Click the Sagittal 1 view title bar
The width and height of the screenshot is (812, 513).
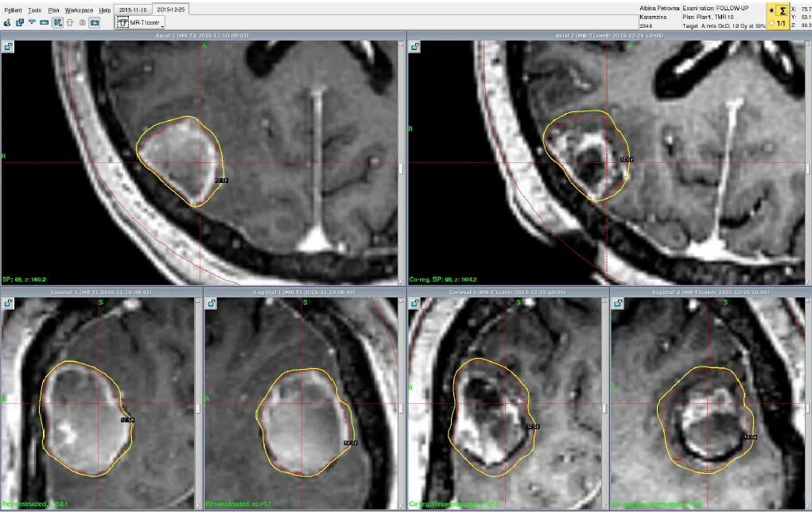point(305,292)
